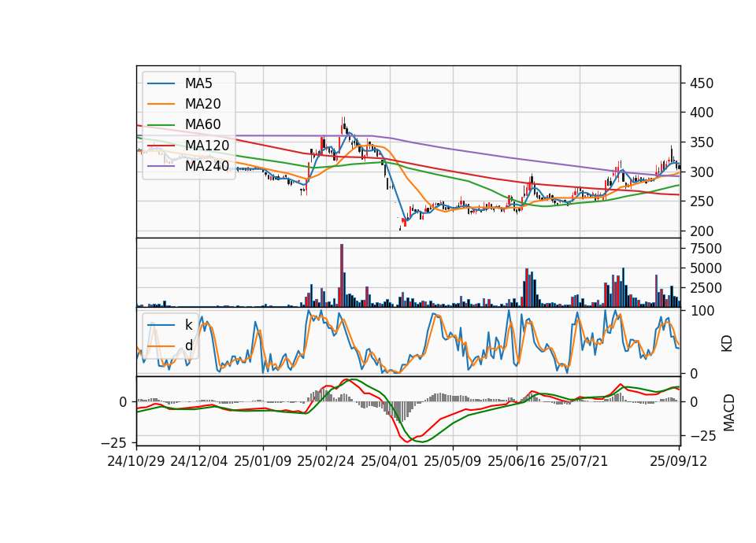
Task: Click the MA240 legend label
Action: point(207,166)
